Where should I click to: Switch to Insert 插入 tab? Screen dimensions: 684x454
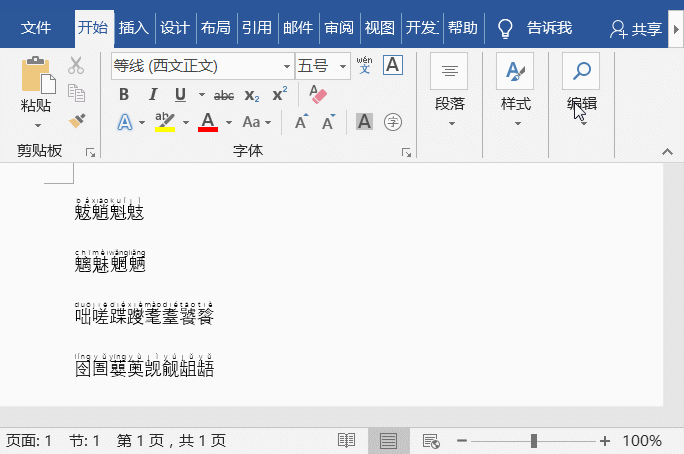(x=134, y=28)
